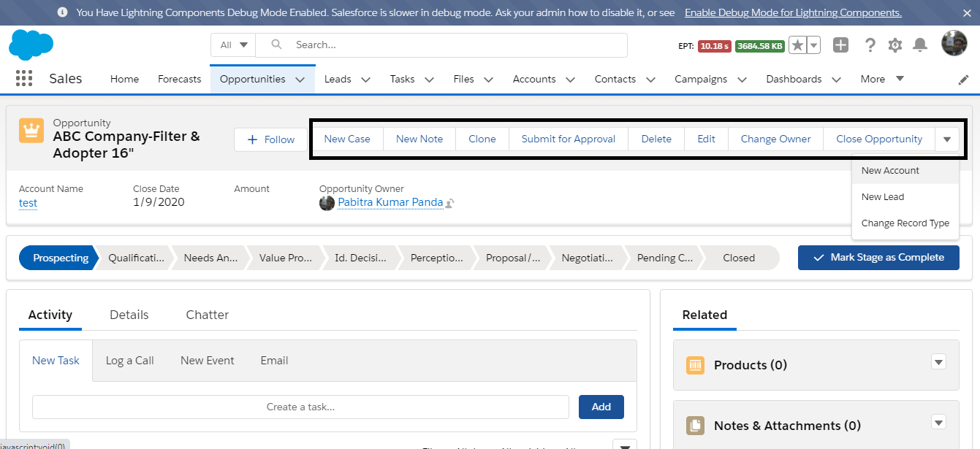The image size is (980, 449).
Task: Click the Create a task input field
Action: coord(300,407)
